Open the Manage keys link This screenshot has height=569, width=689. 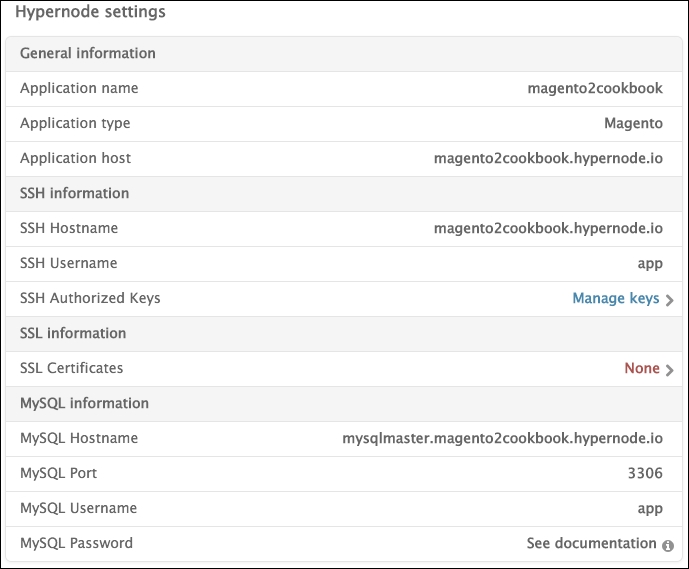point(615,298)
